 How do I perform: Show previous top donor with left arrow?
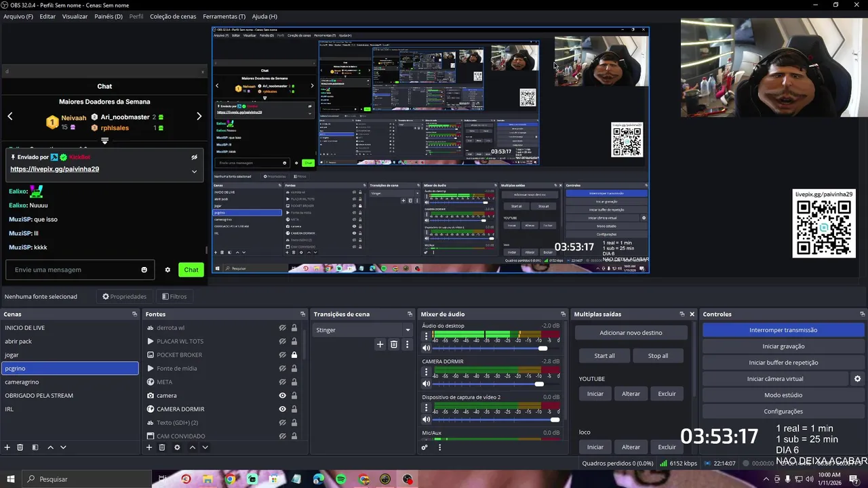[x=10, y=116]
